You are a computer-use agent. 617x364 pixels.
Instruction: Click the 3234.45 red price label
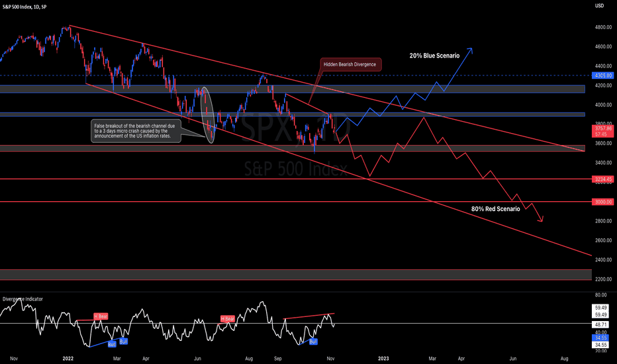click(x=603, y=179)
